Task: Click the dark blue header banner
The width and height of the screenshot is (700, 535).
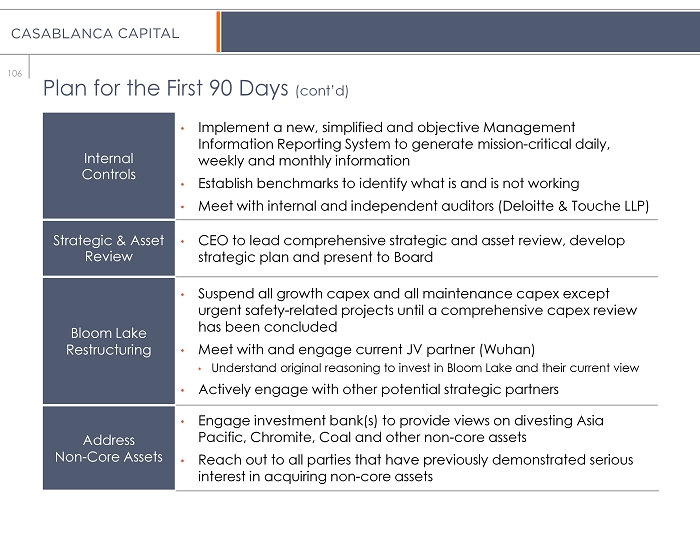Action: (458, 32)
